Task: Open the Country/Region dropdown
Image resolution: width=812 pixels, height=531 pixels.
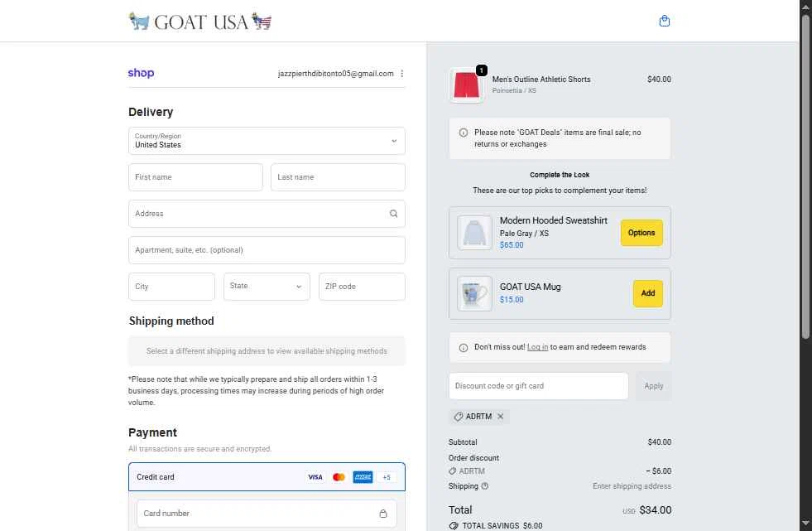Action: [267, 141]
